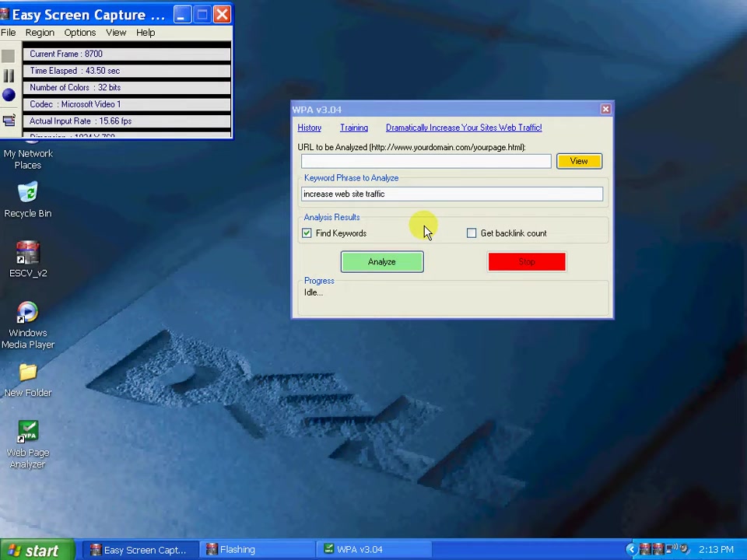Click into the URL to be Analyzed field

pos(426,161)
